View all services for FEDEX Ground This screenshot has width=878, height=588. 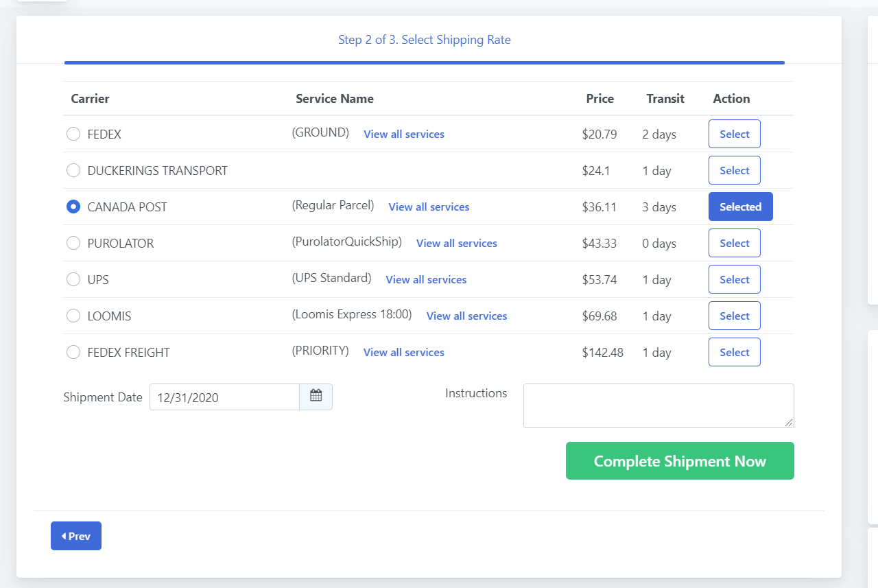click(403, 134)
